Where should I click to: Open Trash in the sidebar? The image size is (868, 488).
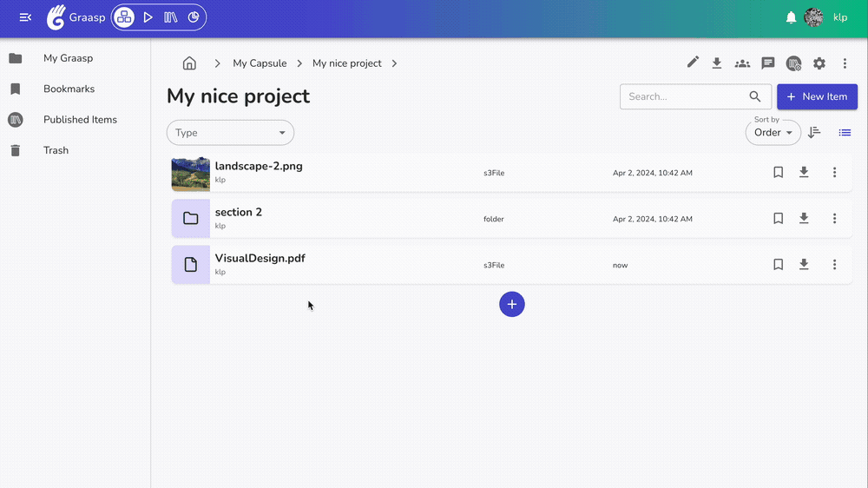56,150
